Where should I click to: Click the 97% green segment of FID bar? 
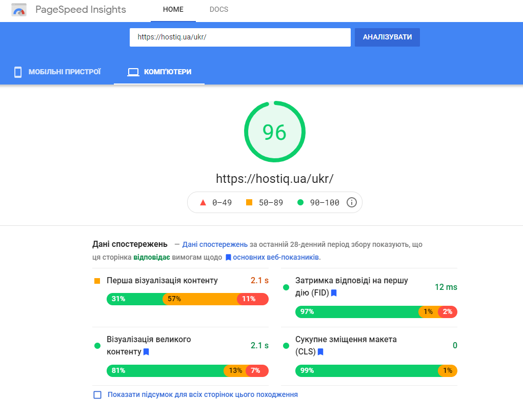click(357, 312)
